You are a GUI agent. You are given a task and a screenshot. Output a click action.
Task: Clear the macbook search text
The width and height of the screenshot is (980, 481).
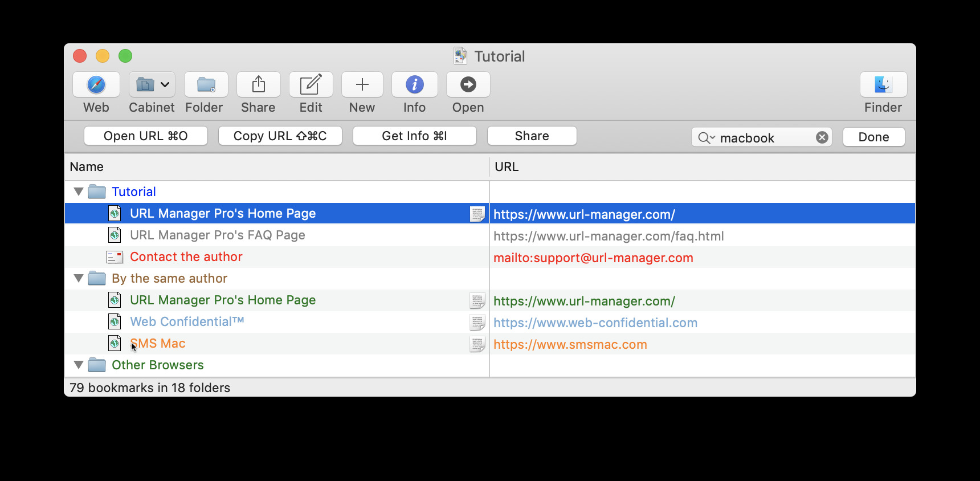[x=822, y=137]
